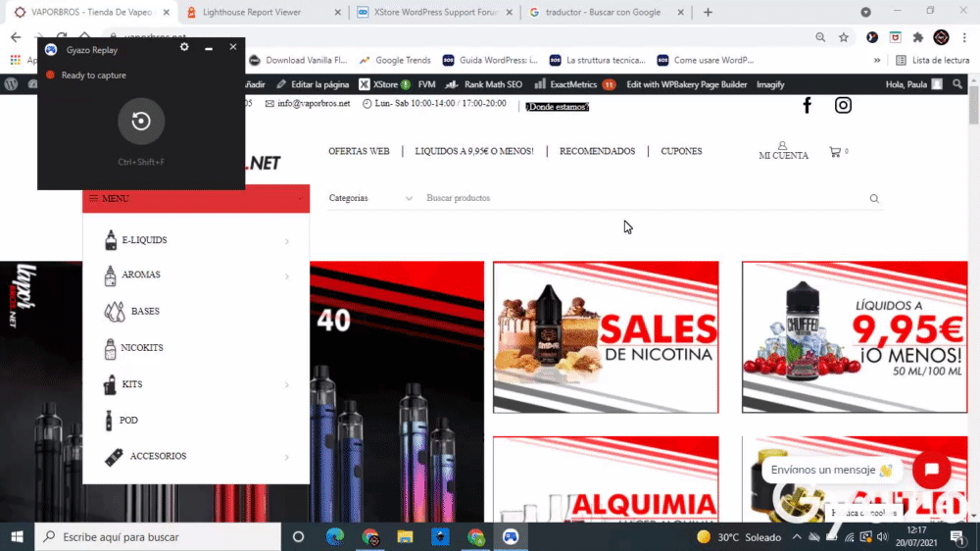The image size is (980, 551).
Task: Click the Buscar productos search field
Action: click(644, 198)
